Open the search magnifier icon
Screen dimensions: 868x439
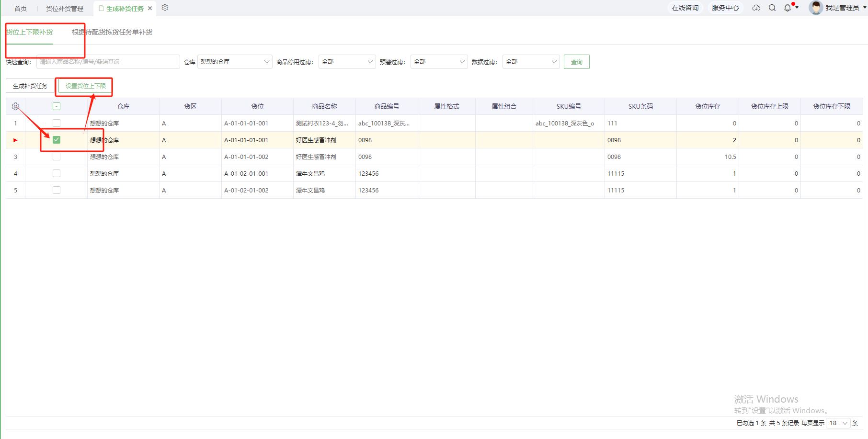pyautogui.click(x=772, y=8)
